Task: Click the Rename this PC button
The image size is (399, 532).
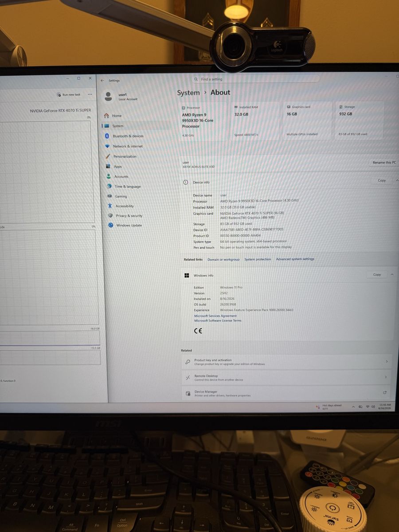Action: click(384, 163)
